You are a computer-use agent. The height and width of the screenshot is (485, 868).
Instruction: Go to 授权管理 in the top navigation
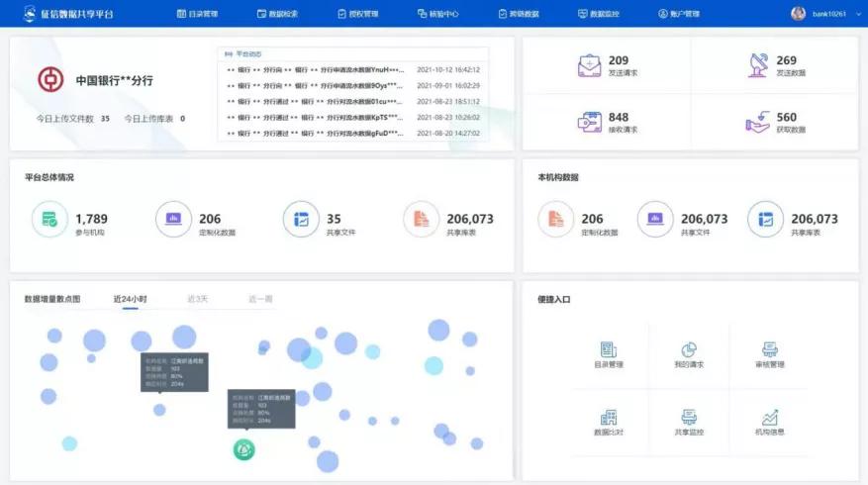tap(356, 14)
